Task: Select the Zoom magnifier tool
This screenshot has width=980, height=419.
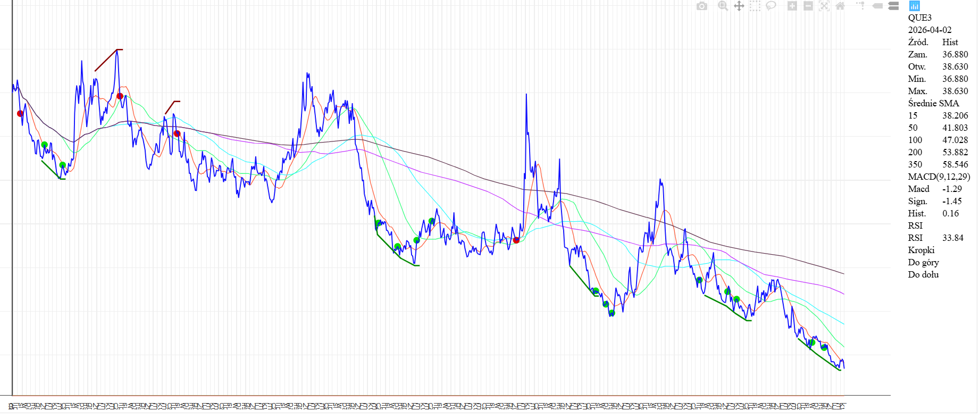Action: 723,6
